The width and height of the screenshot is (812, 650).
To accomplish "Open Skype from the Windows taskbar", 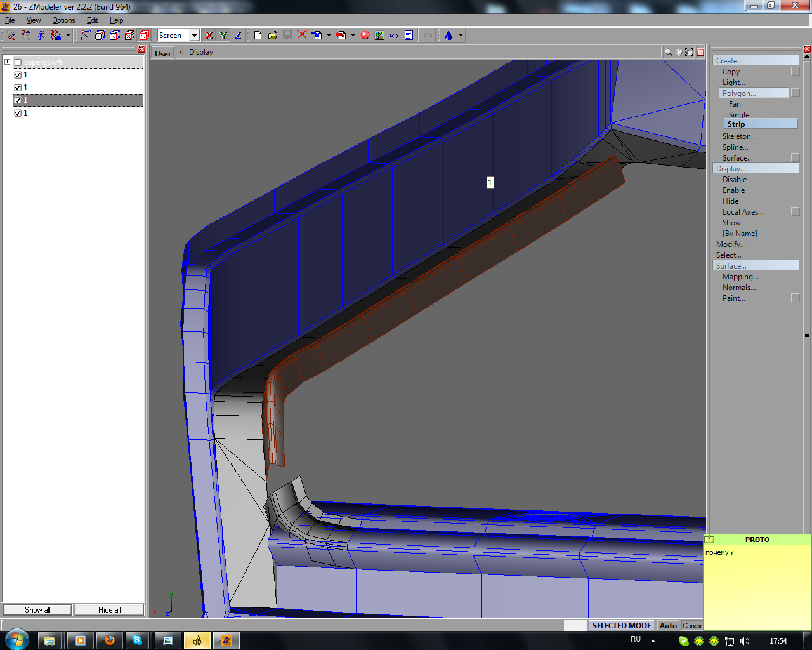I will 137,640.
